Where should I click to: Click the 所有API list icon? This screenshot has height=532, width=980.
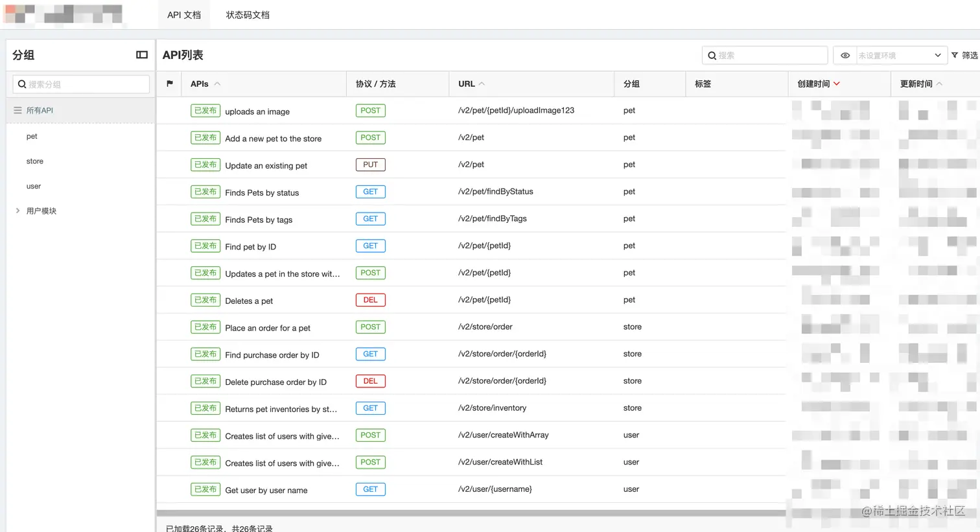17,110
